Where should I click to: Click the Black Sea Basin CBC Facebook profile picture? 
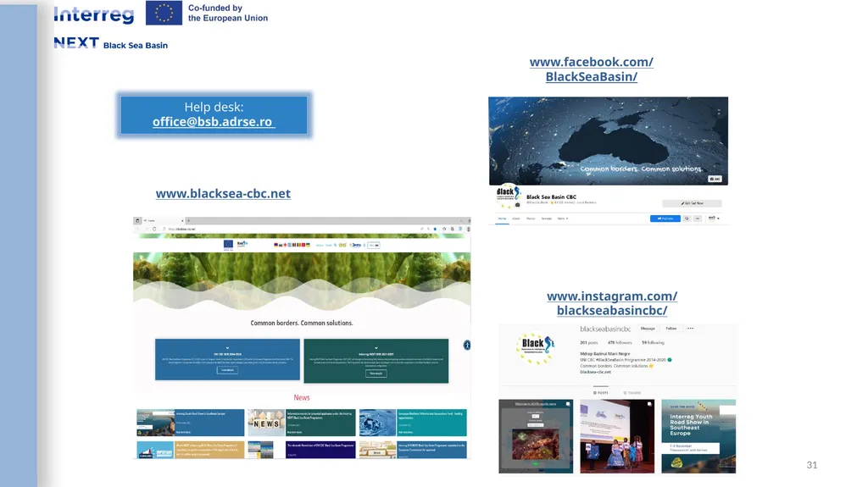point(509,196)
